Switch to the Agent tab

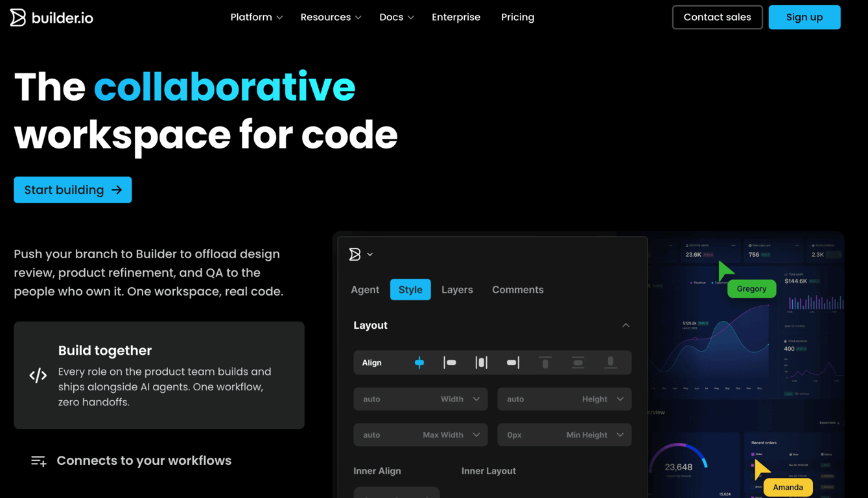click(365, 290)
